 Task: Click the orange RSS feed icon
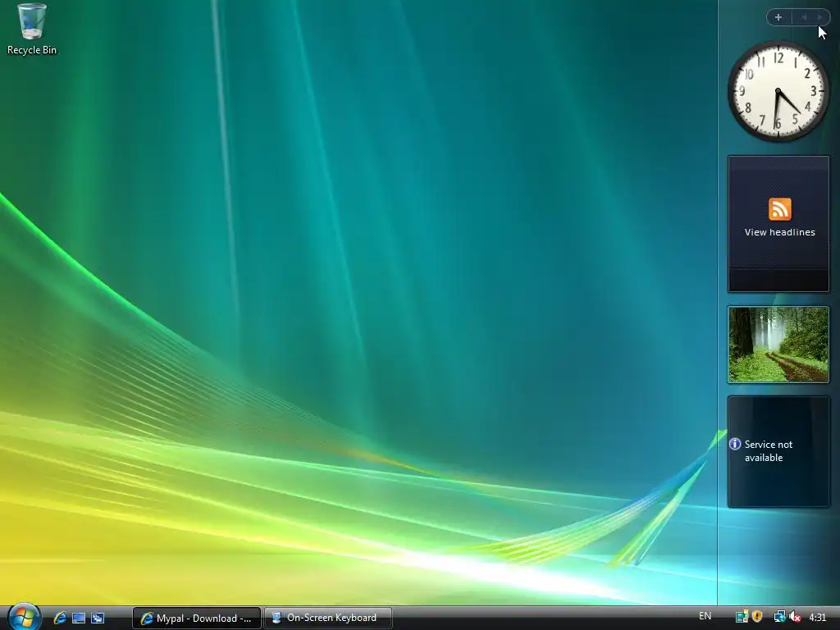779,209
